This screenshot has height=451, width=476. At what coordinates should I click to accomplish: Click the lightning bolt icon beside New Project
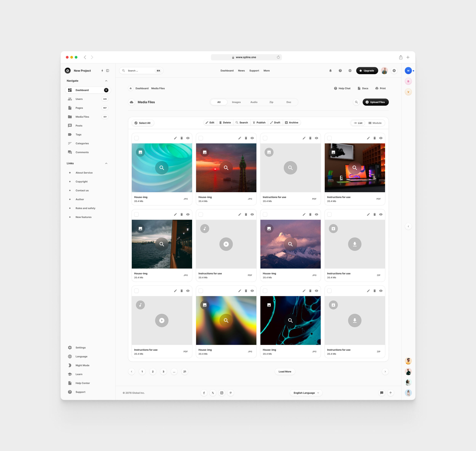pyautogui.click(x=102, y=71)
